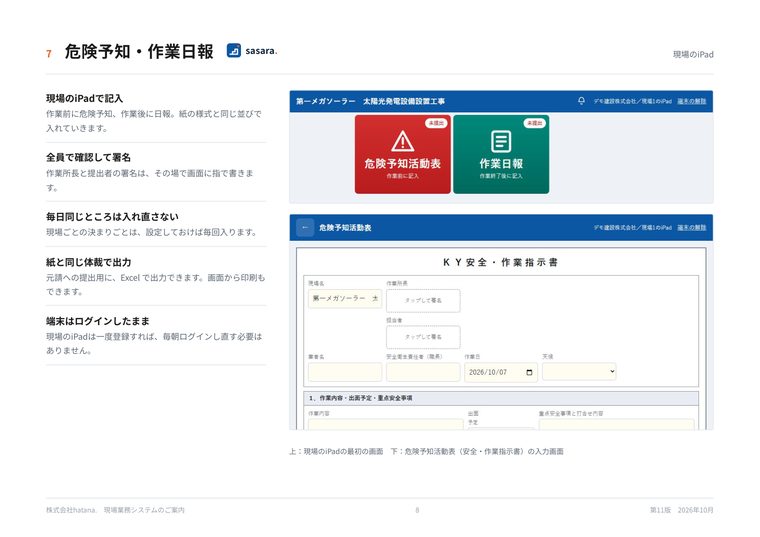Screen dimensions: 760x537
Task: Tap the 作業所長 signature box
Action: 423,300
